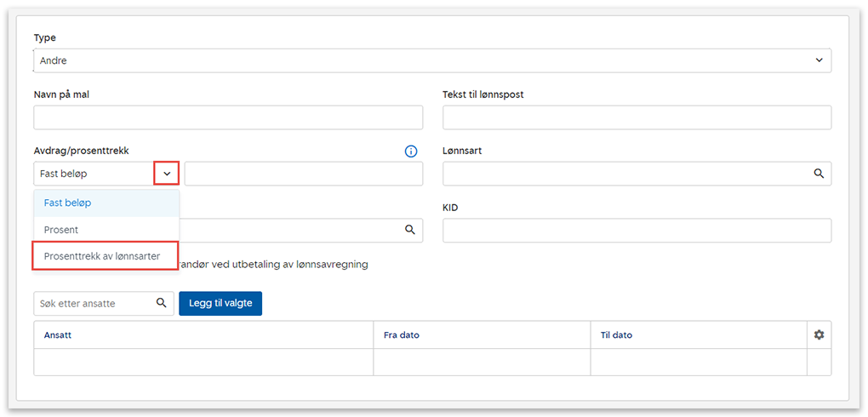Click the Navn på mal text field
868x417 pixels.
228,117
